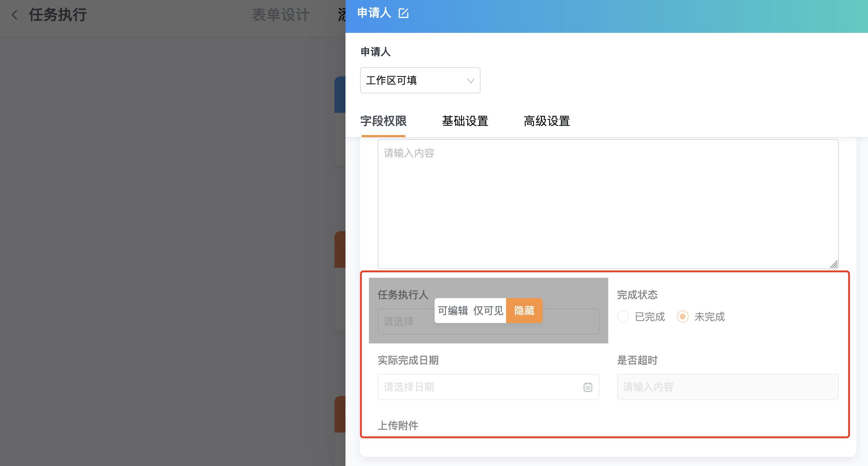
Task: Select the 未完成 radio button
Action: pos(683,317)
